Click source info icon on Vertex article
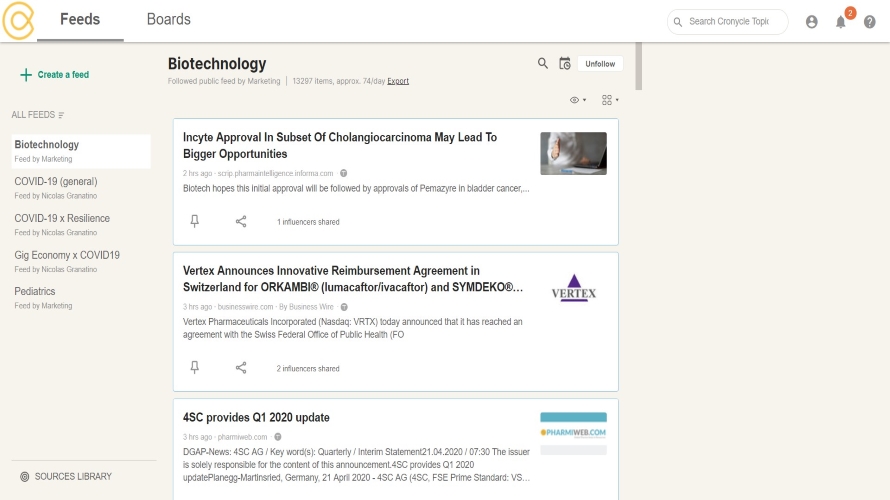890x500 pixels. pos(344,307)
